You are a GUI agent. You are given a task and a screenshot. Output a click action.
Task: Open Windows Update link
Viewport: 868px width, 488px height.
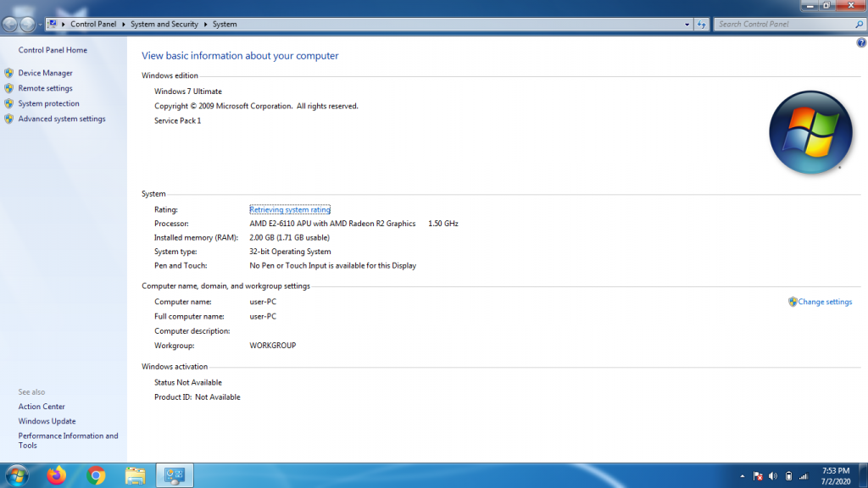tap(47, 421)
